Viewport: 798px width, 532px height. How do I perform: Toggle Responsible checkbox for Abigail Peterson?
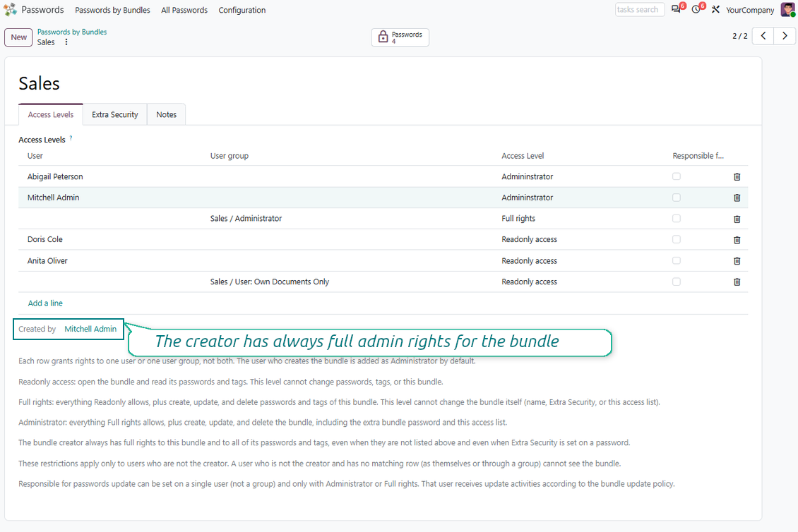click(677, 176)
